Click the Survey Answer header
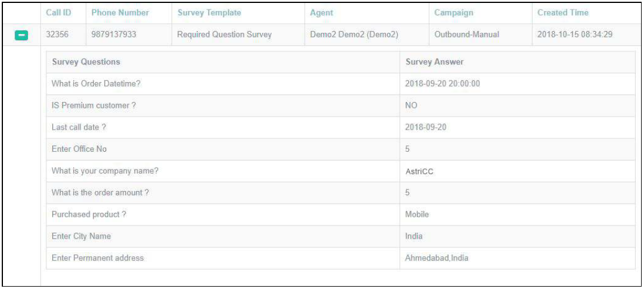 [434, 62]
